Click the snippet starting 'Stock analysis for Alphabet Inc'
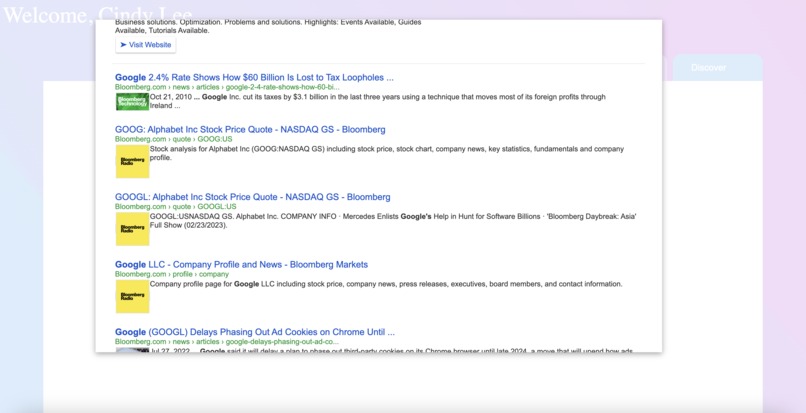 [x=387, y=153]
